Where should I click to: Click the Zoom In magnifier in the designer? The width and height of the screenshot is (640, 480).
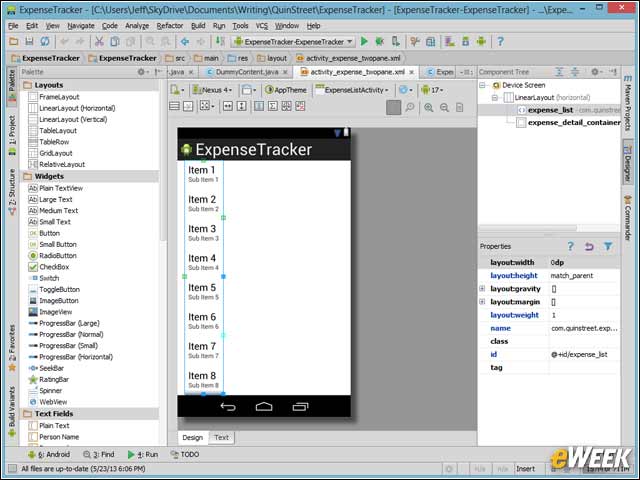pyautogui.click(x=429, y=107)
